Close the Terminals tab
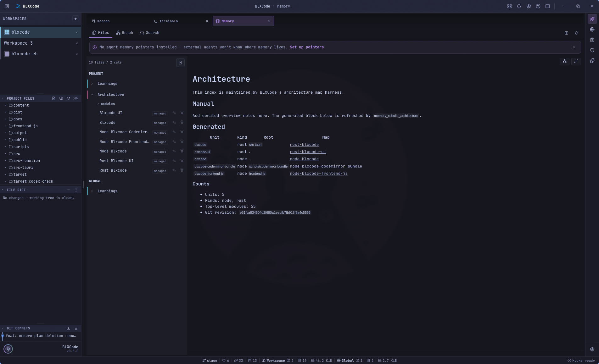 (207, 21)
